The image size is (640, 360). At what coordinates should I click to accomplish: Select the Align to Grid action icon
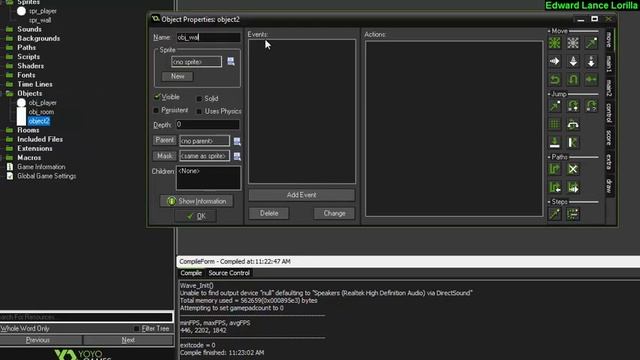(555, 124)
